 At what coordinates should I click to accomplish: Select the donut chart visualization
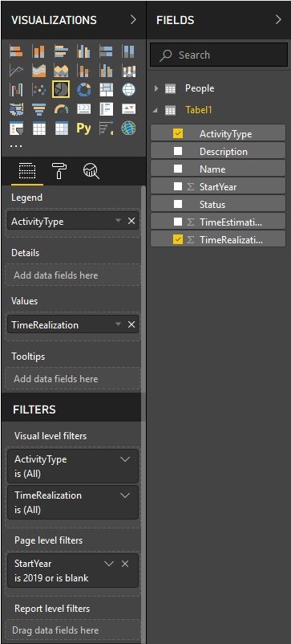click(83, 89)
